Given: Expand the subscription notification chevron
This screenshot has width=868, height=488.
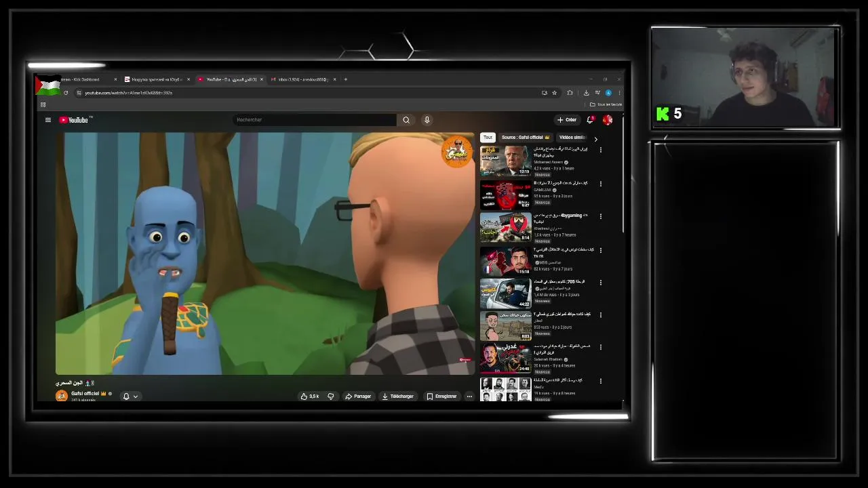Looking at the screenshot, I should 136,396.
